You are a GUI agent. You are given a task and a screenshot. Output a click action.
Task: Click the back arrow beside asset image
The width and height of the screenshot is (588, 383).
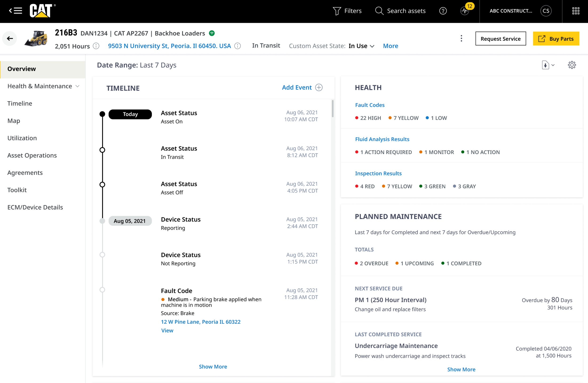(10, 39)
